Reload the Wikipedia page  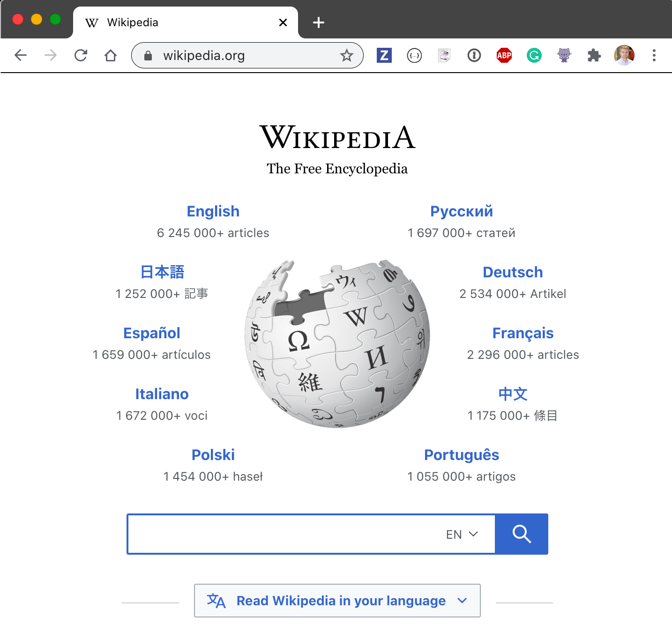tap(81, 55)
